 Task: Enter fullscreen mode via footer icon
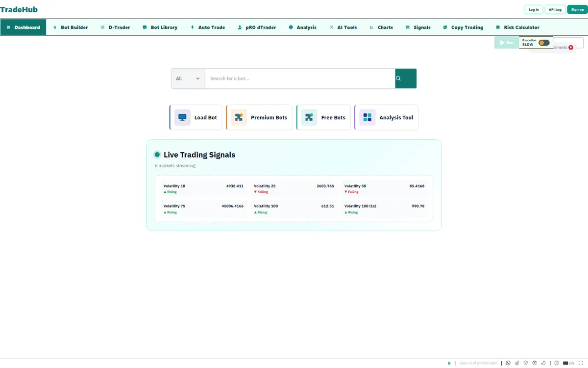[x=581, y=363]
